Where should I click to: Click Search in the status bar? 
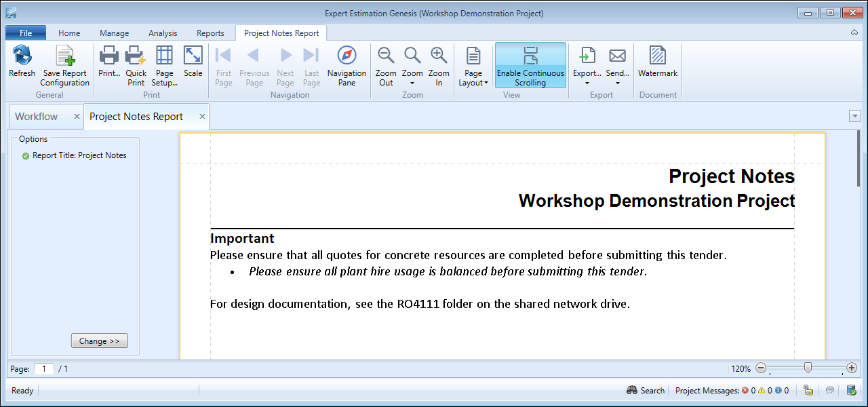tap(646, 391)
